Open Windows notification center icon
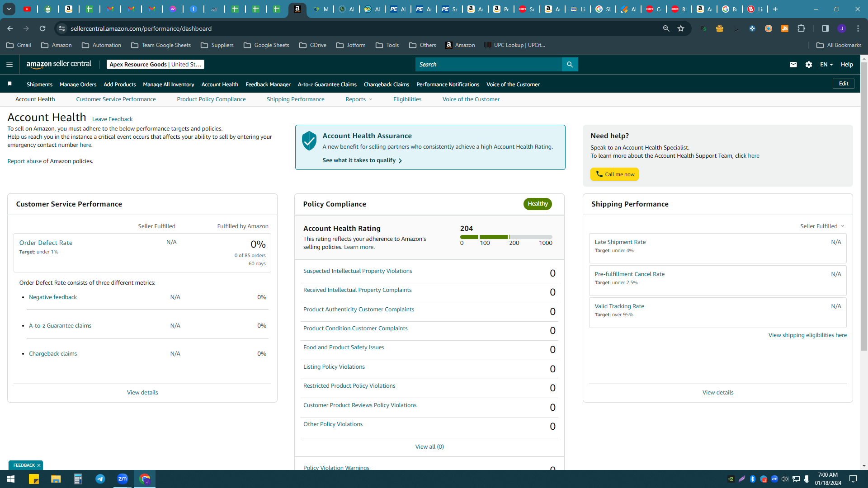Image resolution: width=868 pixels, height=488 pixels. (x=853, y=479)
